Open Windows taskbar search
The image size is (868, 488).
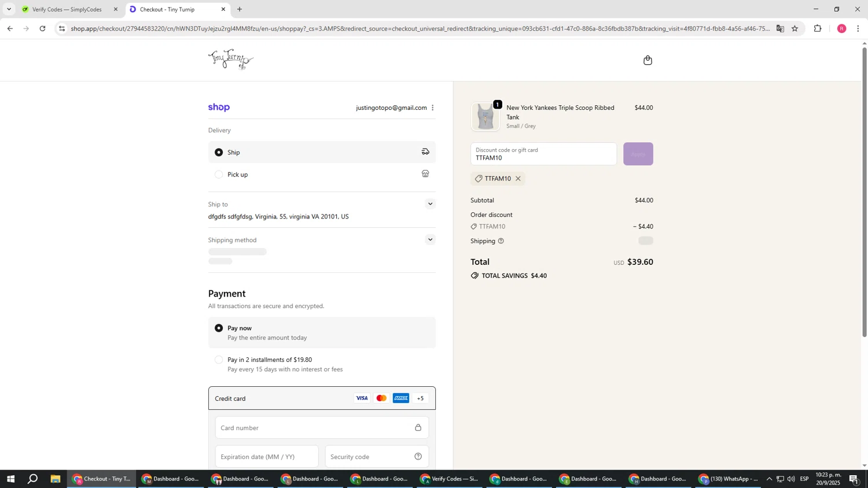(33, 479)
